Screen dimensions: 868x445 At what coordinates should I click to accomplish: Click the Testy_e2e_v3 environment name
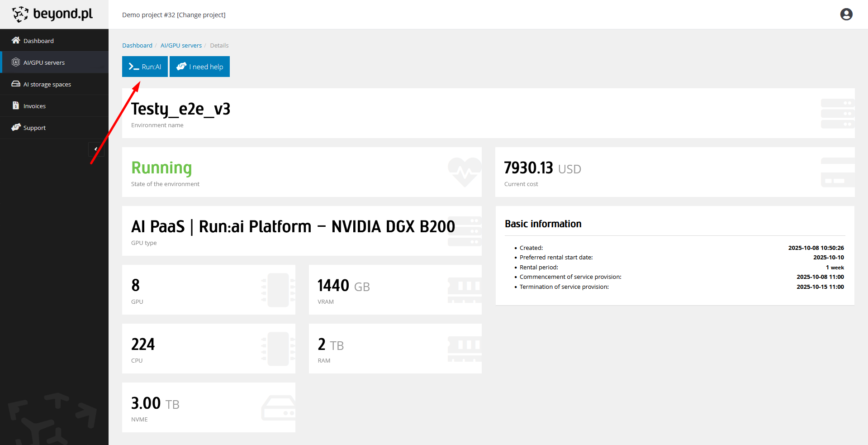180,110
